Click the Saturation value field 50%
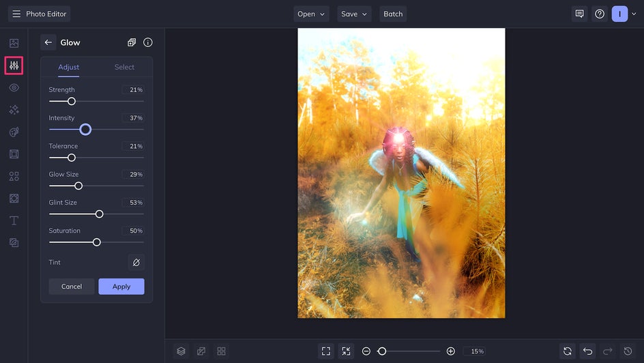644x363 pixels. click(x=133, y=231)
